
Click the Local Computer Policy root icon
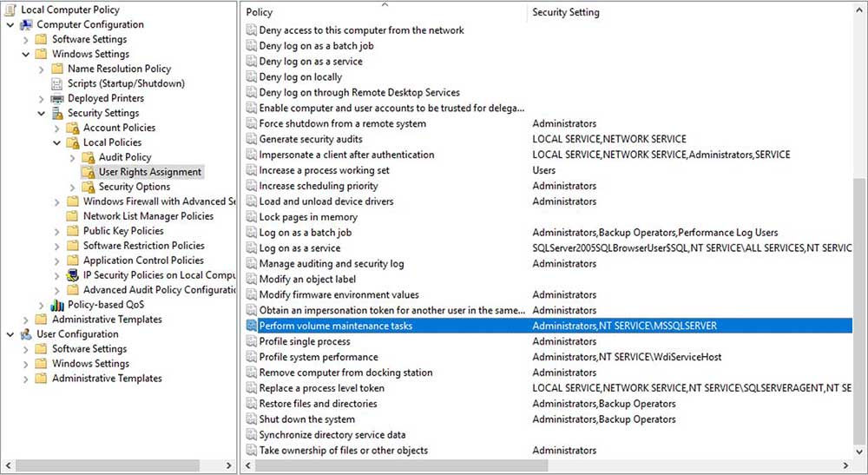[10, 10]
